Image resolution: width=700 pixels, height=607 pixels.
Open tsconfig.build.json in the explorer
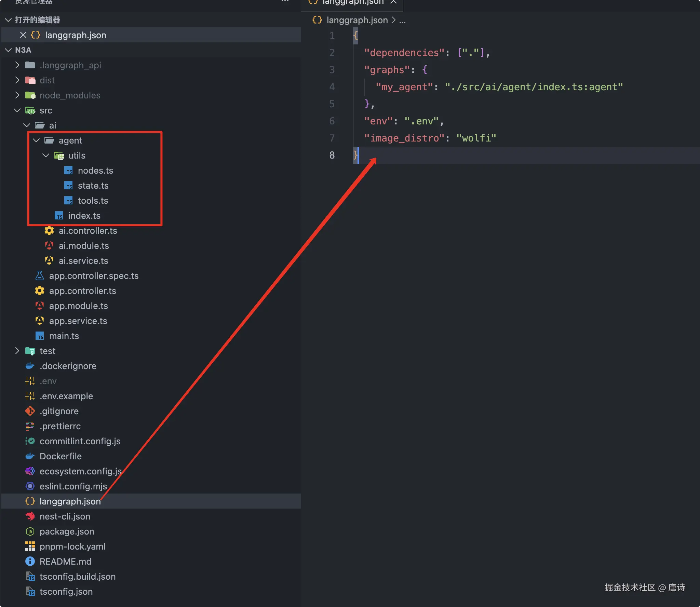pos(78,577)
